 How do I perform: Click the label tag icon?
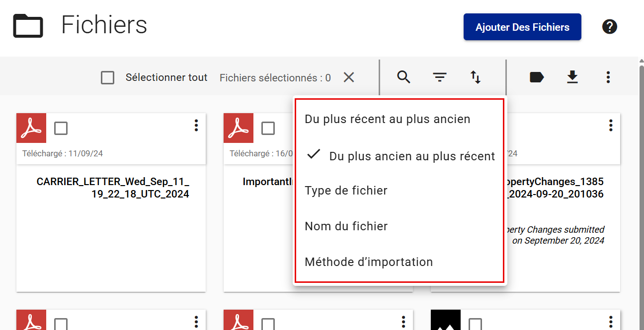click(x=537, y=77)
